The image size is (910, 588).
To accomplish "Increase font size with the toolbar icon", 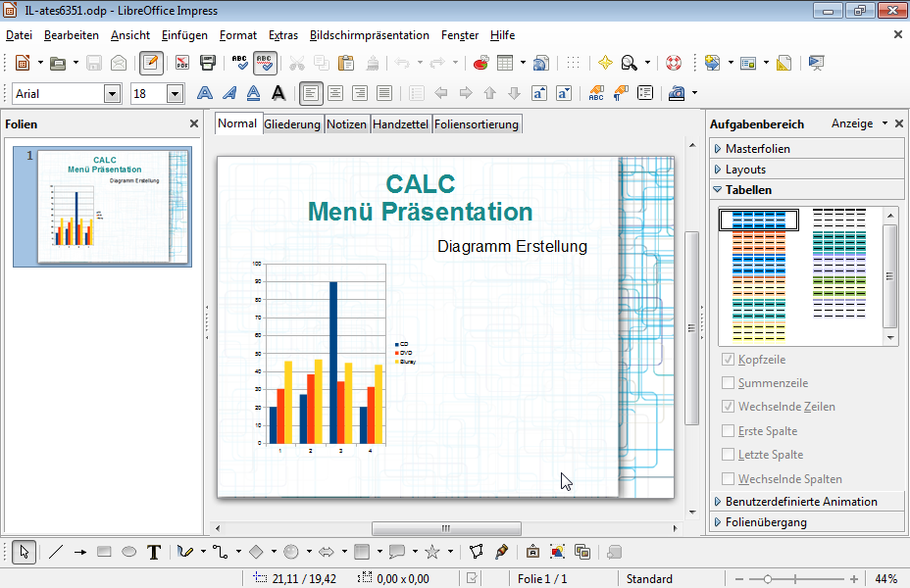I will tap(539, 93).
